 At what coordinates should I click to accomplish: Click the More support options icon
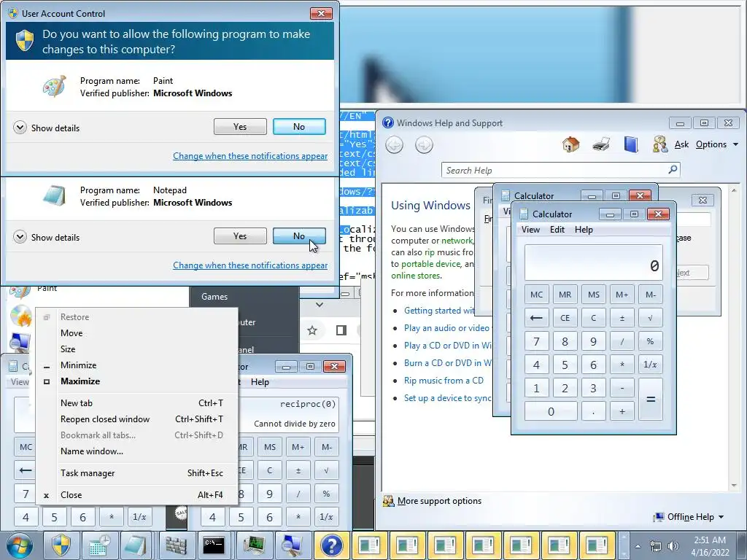tap(389, 501)
